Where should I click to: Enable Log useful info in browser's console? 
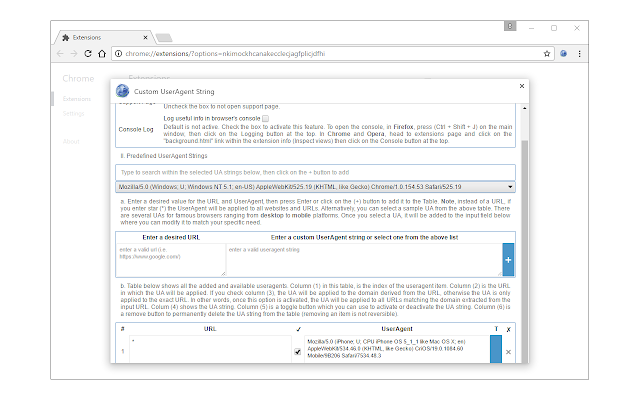click(x=265, y=118)
